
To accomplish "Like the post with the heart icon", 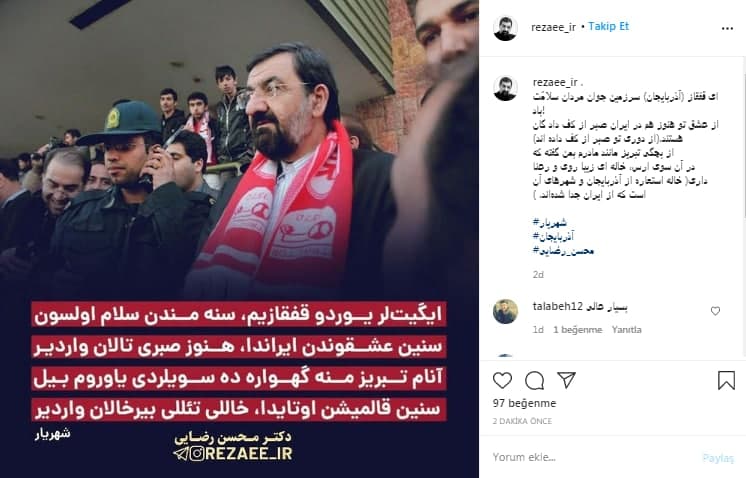I will (502, 380).
